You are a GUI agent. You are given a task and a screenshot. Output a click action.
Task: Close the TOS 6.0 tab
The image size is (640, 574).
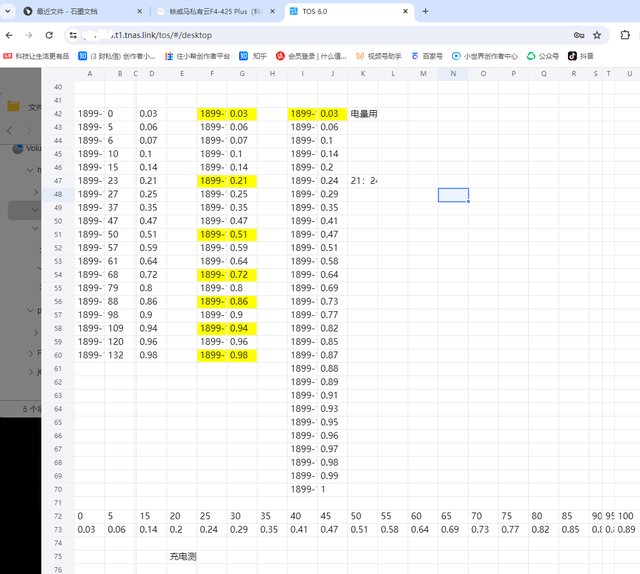coord(405,11)
